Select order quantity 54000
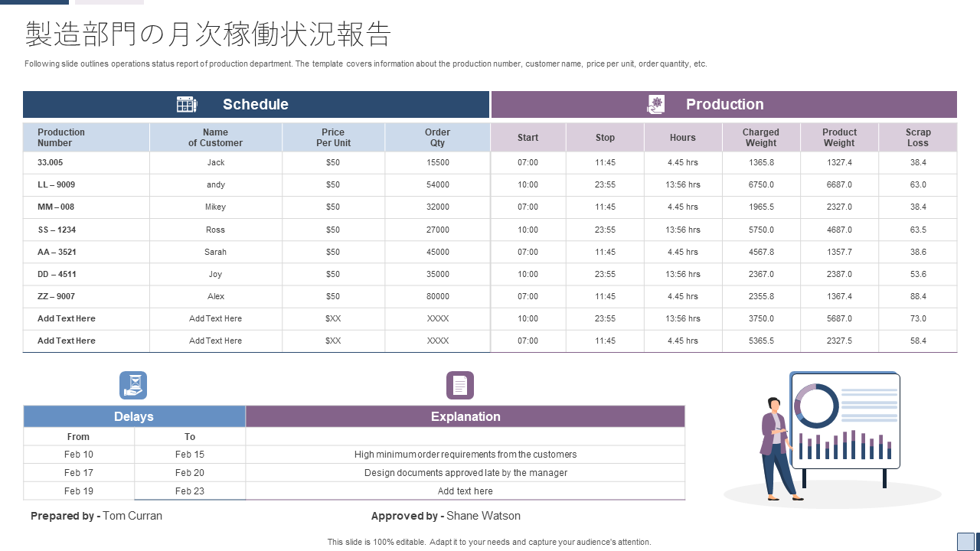980x551 pixels. click(x=438, y=184)
